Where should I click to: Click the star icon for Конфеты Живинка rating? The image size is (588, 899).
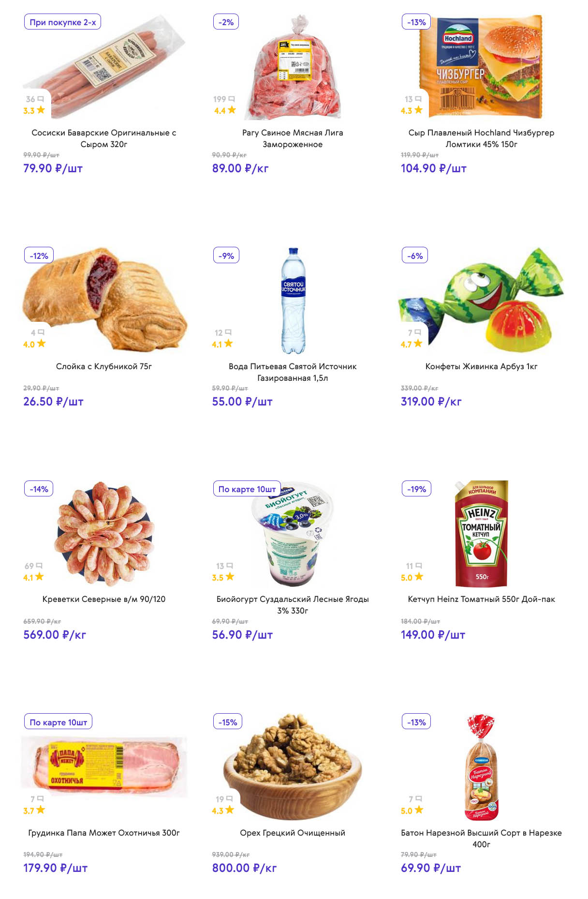(x=418, y=344)
